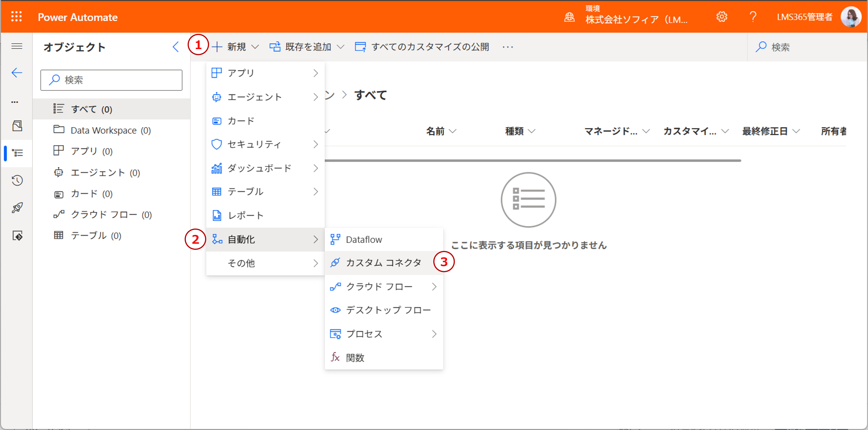Choose ダッシュボード in the new menu
Image resolution: width=868 pixels, height=430 pixels.
point(265,168)
